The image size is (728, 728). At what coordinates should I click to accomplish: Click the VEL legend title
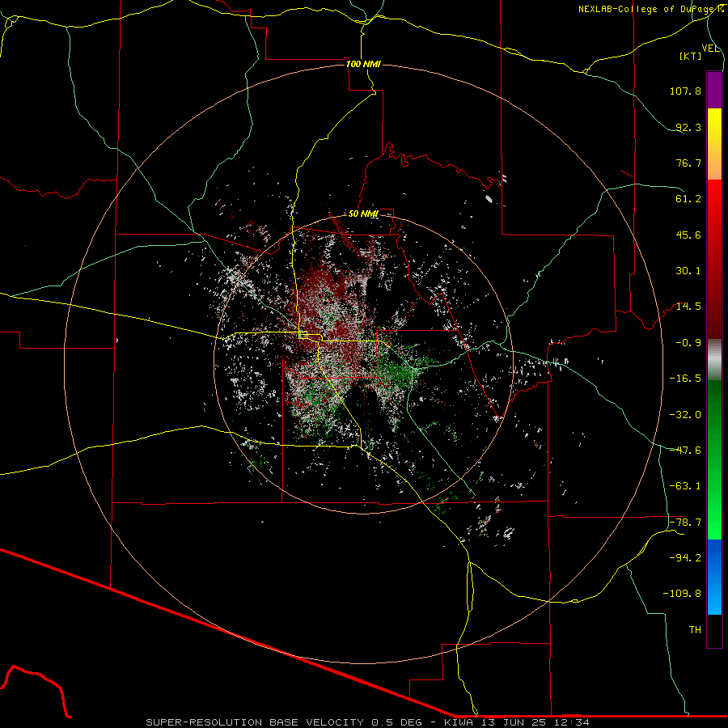pos(710,49)
